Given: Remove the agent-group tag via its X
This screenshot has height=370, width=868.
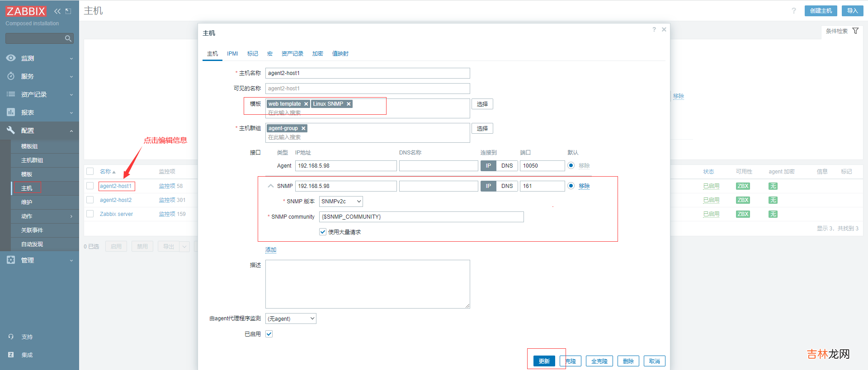Looking at the screenshot, I should [303, 128].
